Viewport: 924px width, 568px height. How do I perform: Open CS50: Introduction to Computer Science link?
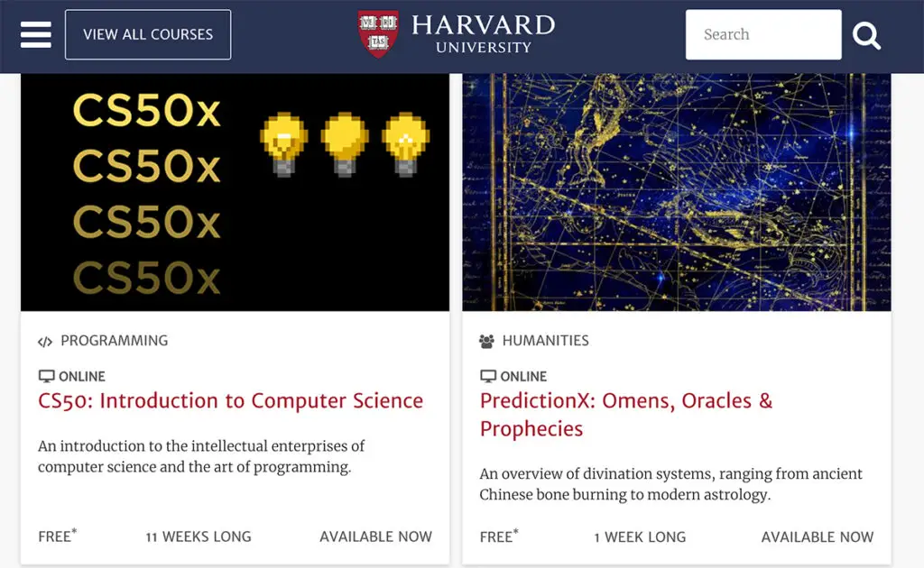pyautogui.click(x=230, y=401)
